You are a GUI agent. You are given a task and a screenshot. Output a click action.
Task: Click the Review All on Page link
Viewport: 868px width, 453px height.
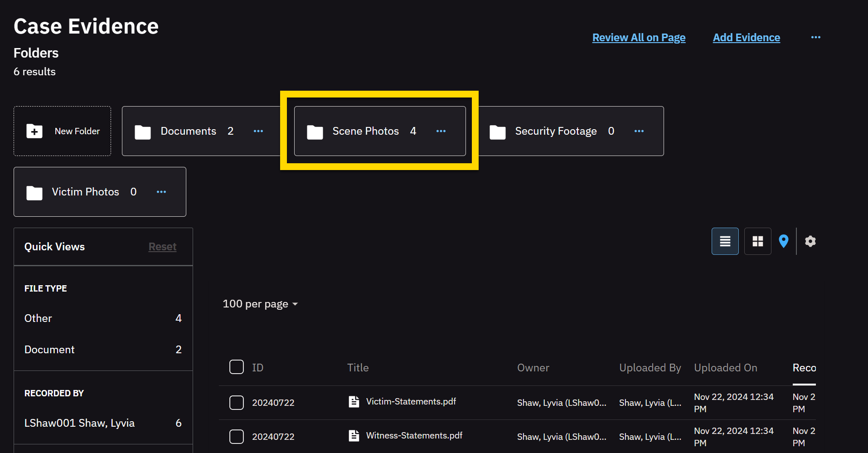click(x=639, y=38)
